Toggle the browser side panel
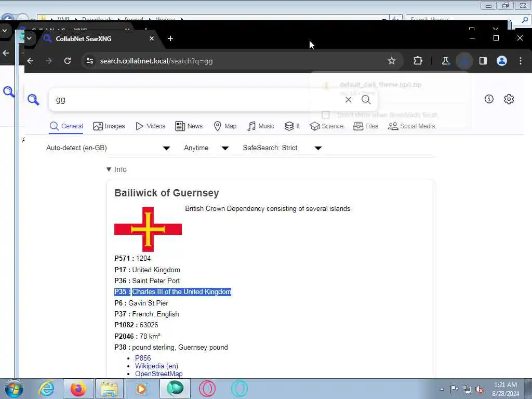The image size is (532, 399). (x=483, y=61)
